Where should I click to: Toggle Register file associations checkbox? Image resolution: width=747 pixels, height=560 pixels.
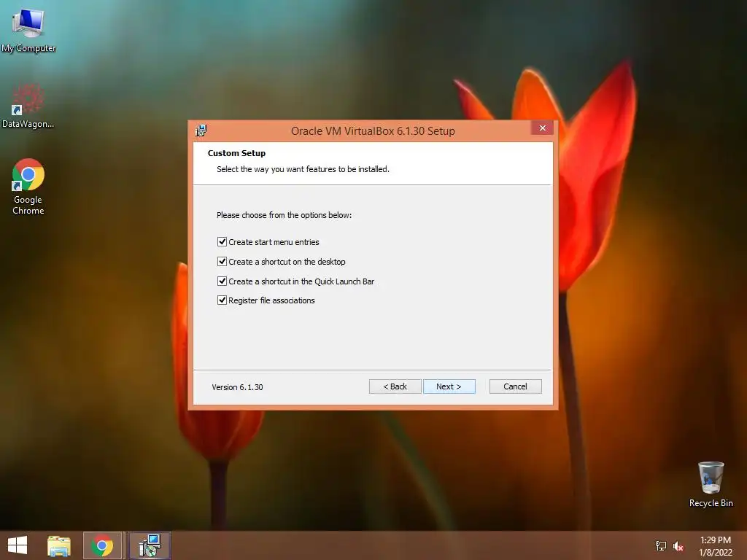[222, 300]
